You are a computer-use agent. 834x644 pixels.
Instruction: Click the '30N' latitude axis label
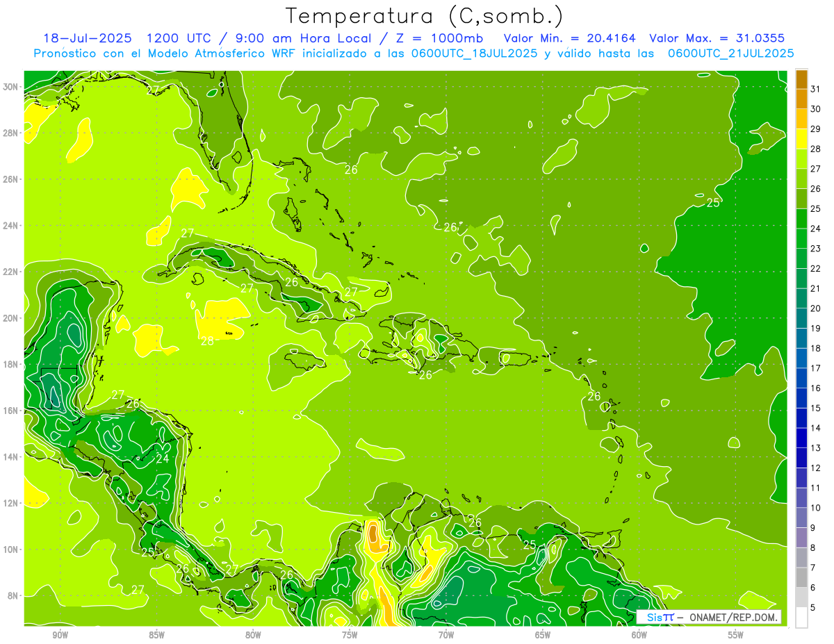pos(11,87)
